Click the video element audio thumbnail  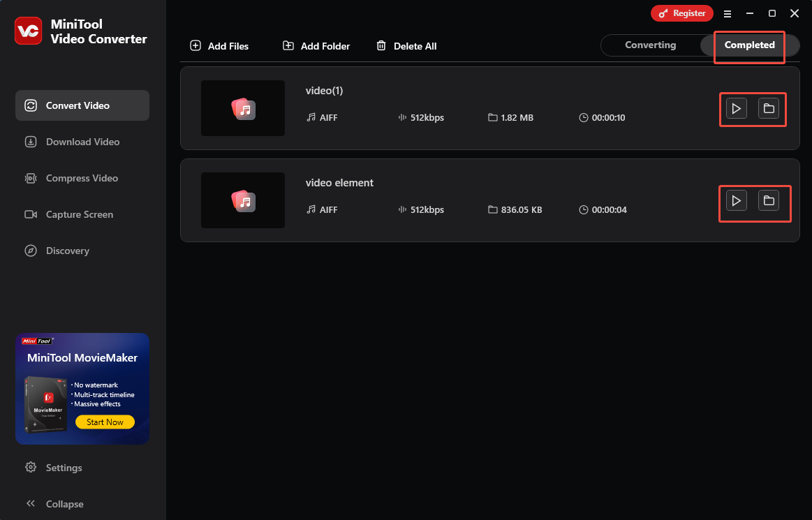point(243,200)
